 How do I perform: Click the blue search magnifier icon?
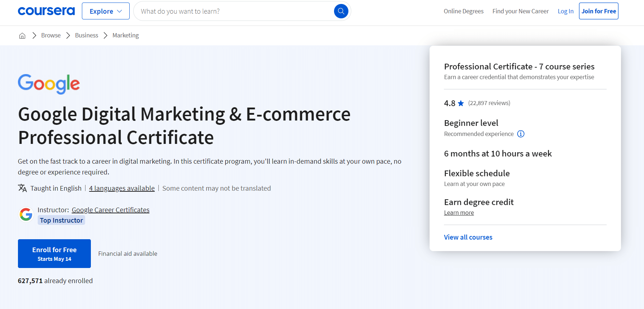tap(341, 11)
